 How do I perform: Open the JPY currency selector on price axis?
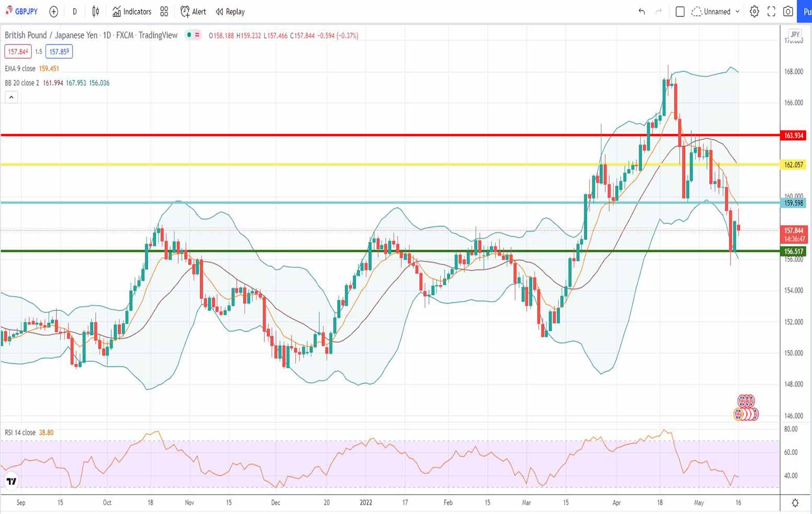(x=795, y=34)
